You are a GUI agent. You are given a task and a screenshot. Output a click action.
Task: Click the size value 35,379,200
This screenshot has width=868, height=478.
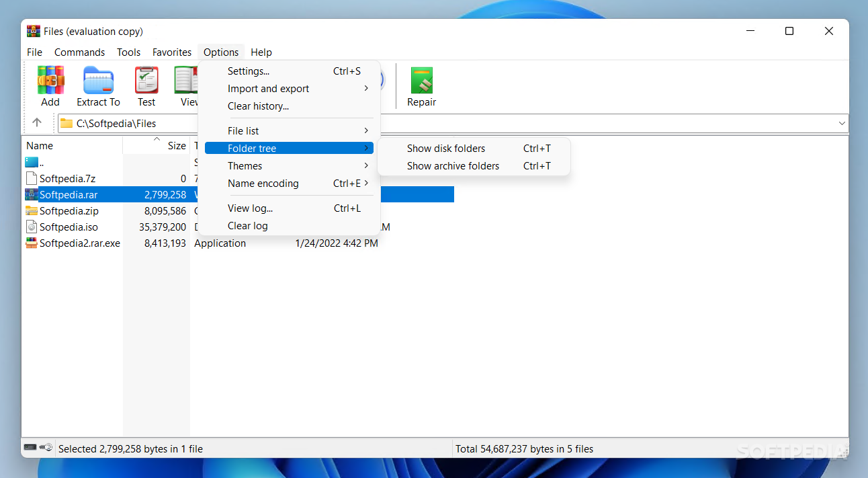163,227
